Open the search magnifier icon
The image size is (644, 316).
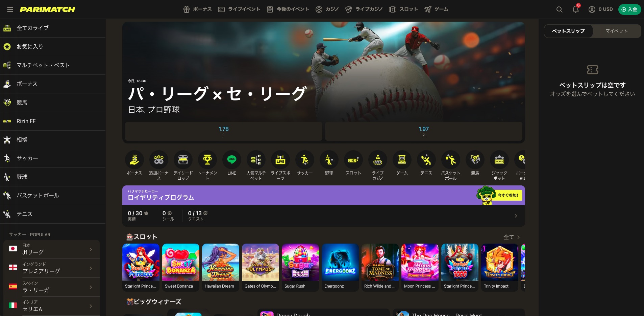coord(560,9)
